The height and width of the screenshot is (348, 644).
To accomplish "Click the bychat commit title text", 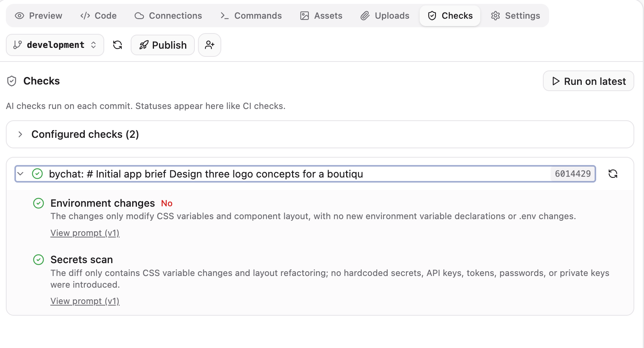I will point(206,174).
